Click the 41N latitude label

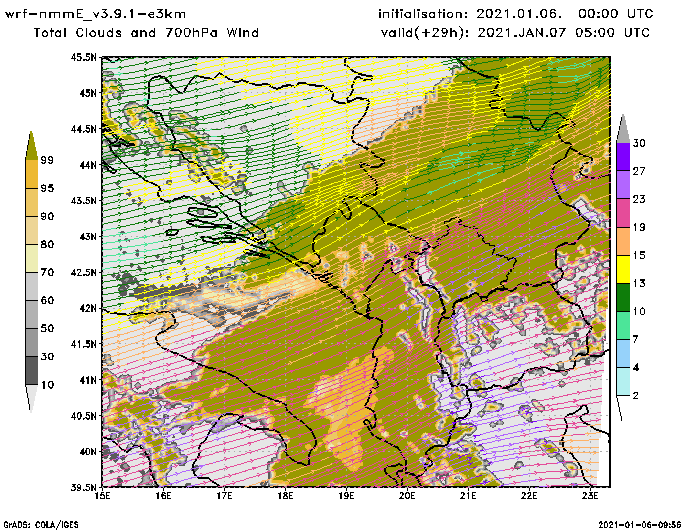(88, 380)
